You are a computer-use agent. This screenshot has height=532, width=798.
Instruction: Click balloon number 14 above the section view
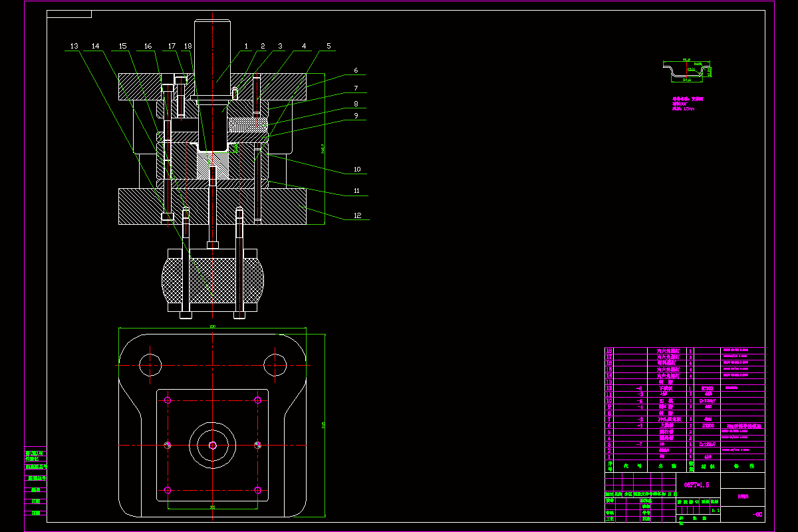96,47
